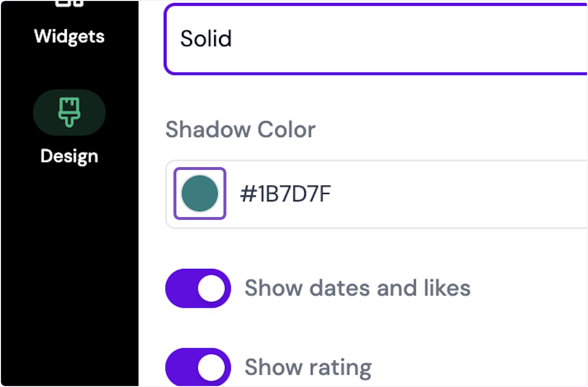Disable the Show dates and likes toggle
588x387 pixels.
pos(198,288)
